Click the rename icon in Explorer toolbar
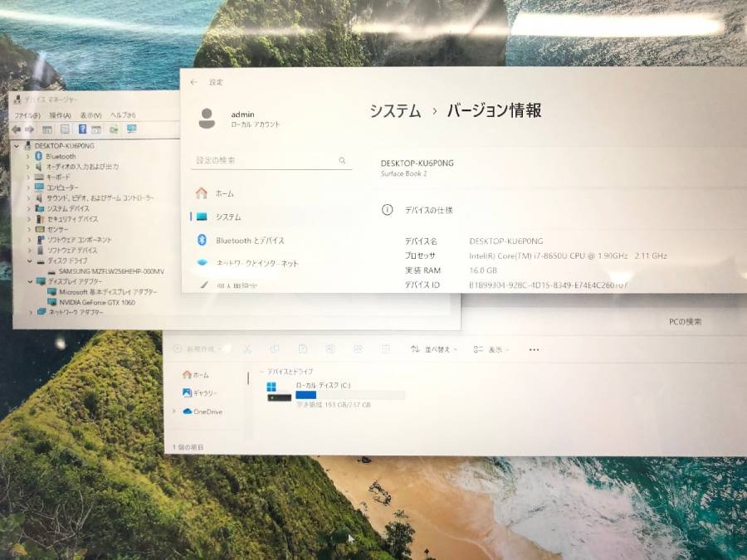The image size is (747, 560). click(x=330, y=349)
